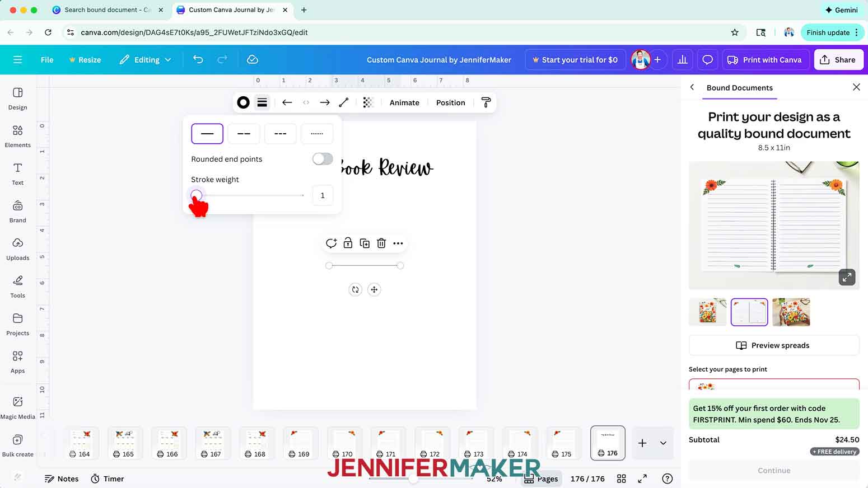Screen dimensions: 868x488
Task: Open the line start arrow options
Action: click(287, 102)
